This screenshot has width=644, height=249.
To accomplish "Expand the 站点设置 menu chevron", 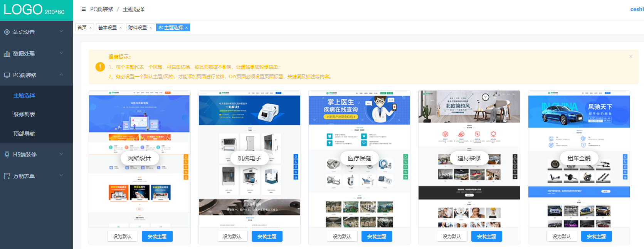I will (61, 32).
